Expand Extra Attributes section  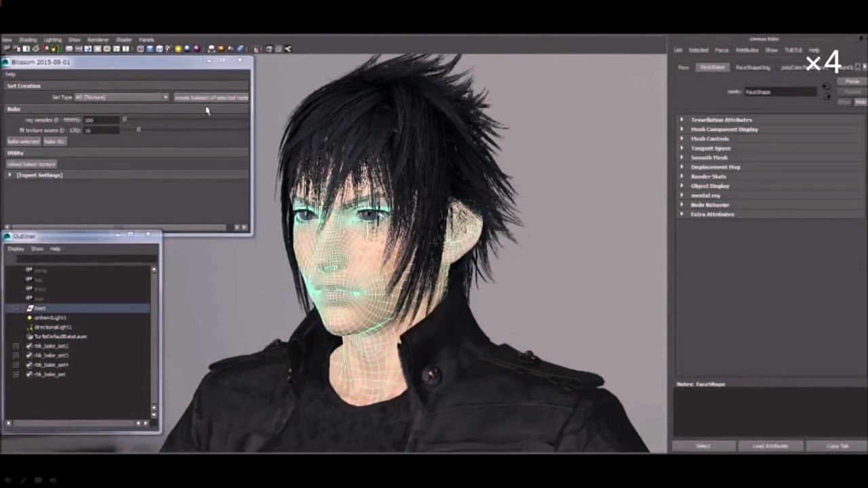point(682,214)
